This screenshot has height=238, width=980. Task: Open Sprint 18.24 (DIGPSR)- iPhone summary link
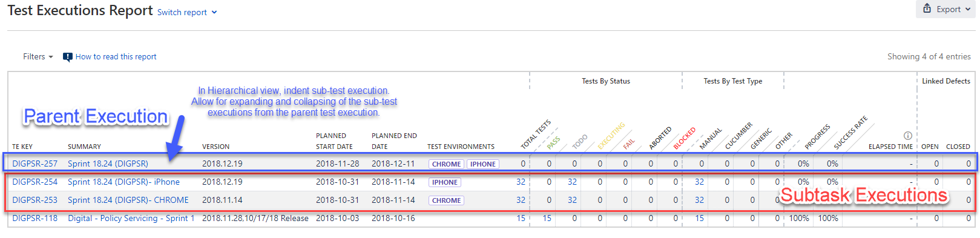(123, 182)
